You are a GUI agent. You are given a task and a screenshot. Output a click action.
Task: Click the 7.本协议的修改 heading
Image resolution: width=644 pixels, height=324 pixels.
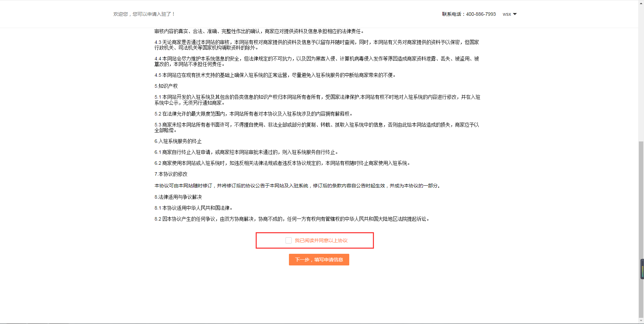click(x=171, y=174)
